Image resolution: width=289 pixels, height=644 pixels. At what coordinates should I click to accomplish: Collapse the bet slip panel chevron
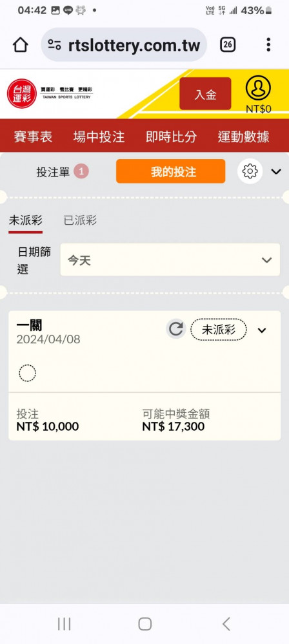point(276,171)
